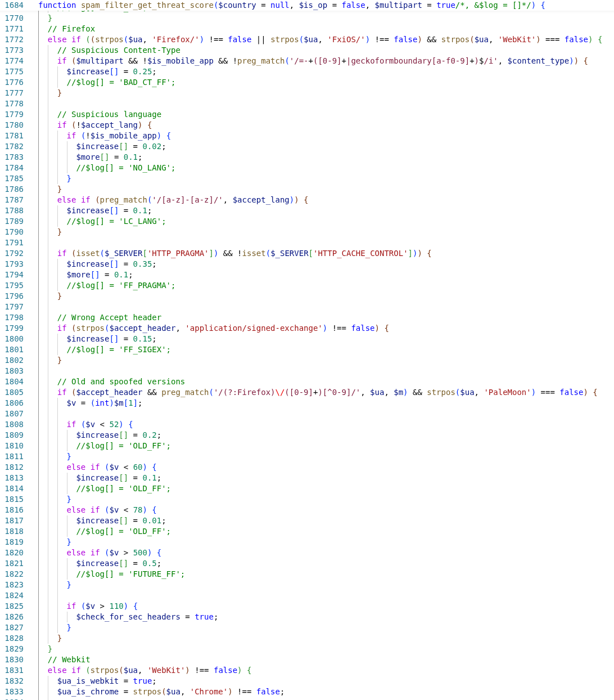Click '$increase[] = 0.02;' statement
The height and width of the screenshot is (700, 614).
[121, 146]
